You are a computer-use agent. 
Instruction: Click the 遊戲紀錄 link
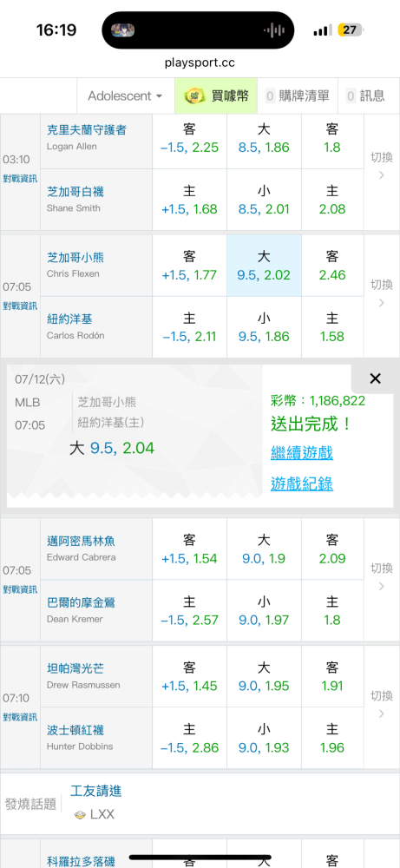click(302, 483)
